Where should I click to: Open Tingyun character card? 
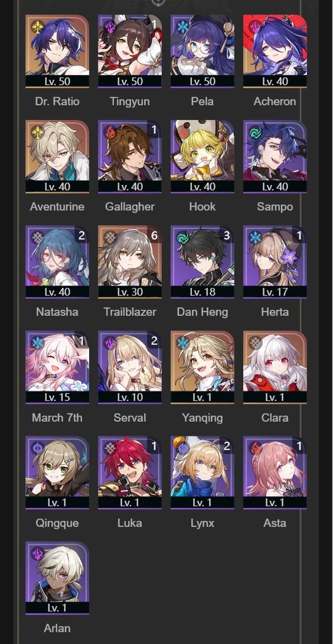tap(130, 51)
